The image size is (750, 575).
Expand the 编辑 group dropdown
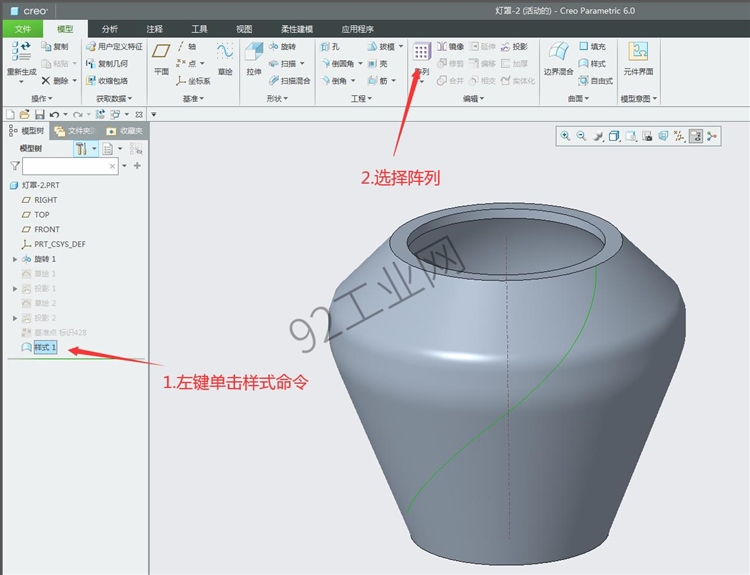474,99
